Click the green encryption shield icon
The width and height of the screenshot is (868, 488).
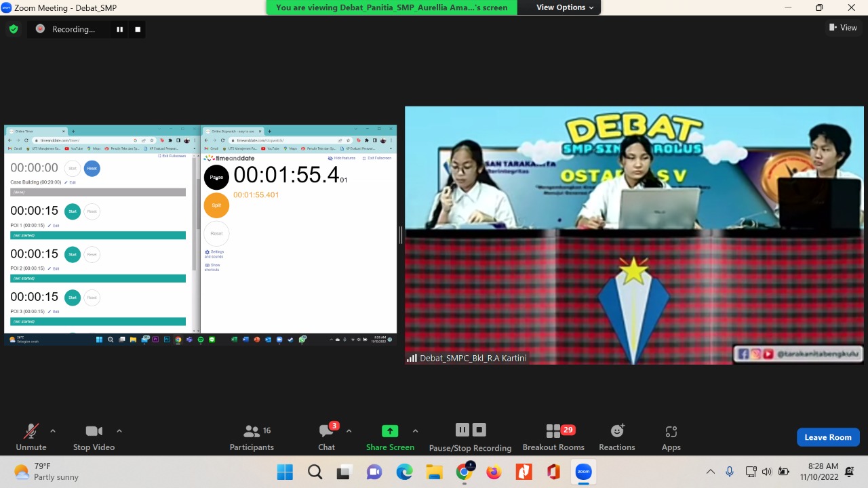coord(13,29)
